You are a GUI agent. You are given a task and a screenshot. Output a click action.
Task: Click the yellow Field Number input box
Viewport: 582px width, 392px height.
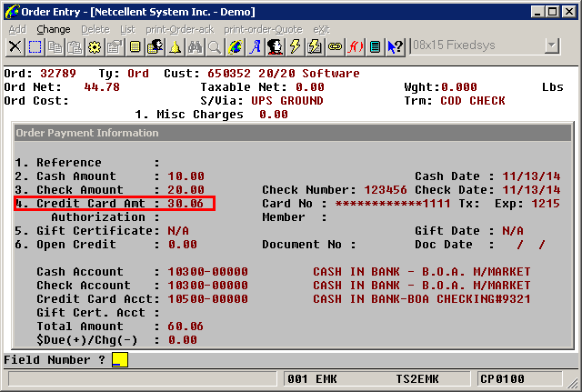120,359
